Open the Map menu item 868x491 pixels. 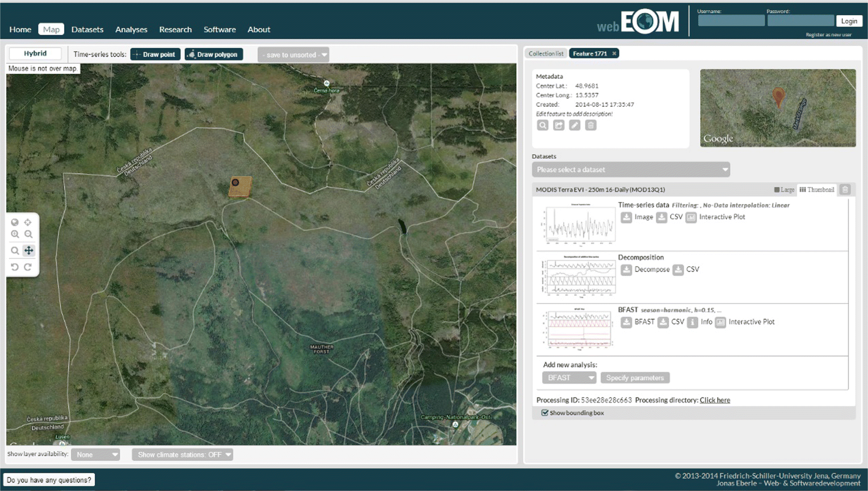click(x=51, y=29)
